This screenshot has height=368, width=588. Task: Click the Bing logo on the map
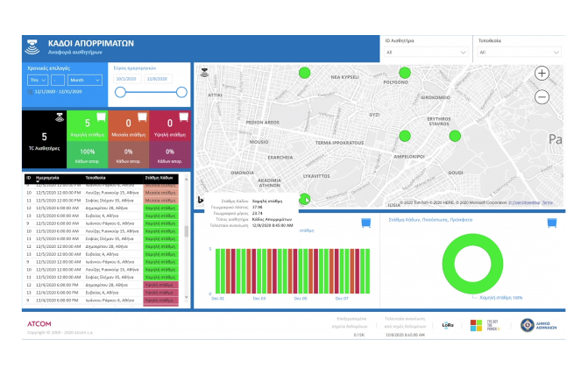tap(201, 200)
